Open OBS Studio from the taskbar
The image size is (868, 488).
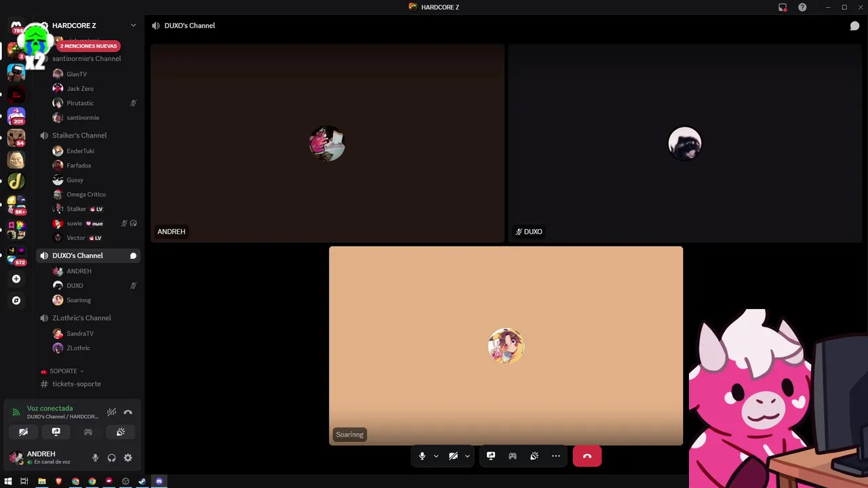[125, 481]
